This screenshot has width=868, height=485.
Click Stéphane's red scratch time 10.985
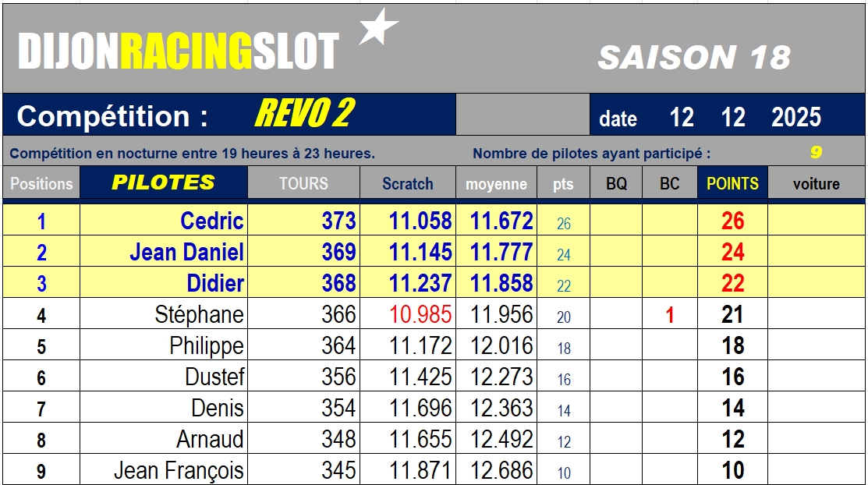click(x=420, y=315)
